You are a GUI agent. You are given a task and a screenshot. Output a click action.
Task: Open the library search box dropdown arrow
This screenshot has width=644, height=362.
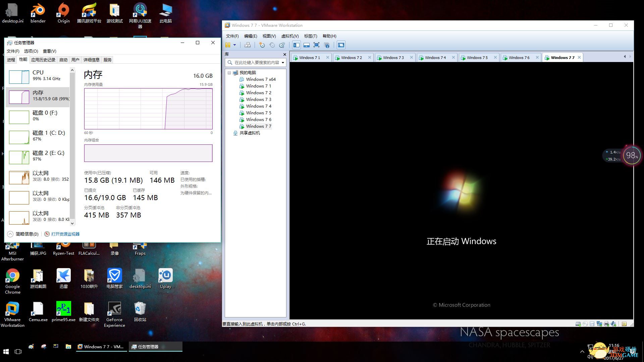[x=283, y=63]
